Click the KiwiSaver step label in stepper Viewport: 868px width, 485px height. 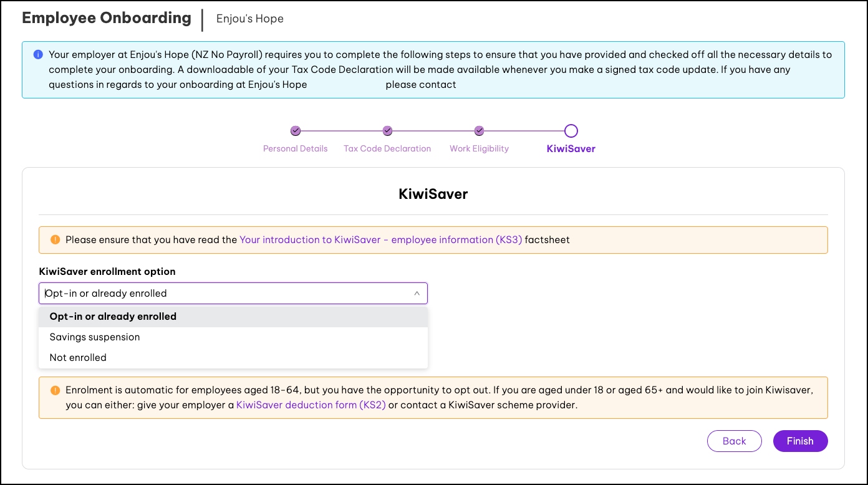[571, 149]
